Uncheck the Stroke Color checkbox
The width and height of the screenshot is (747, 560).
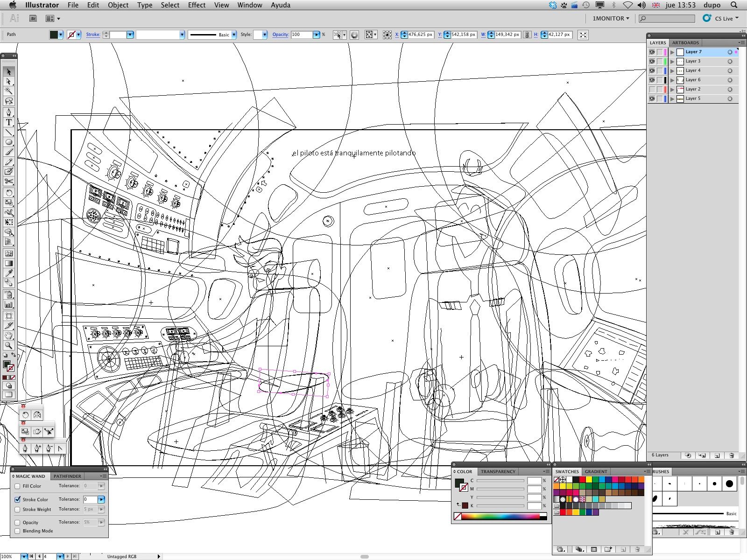18,499
